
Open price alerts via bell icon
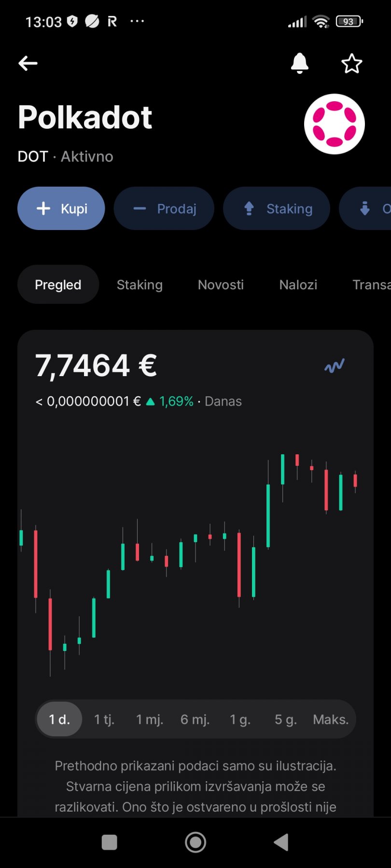tap(299, 63)
